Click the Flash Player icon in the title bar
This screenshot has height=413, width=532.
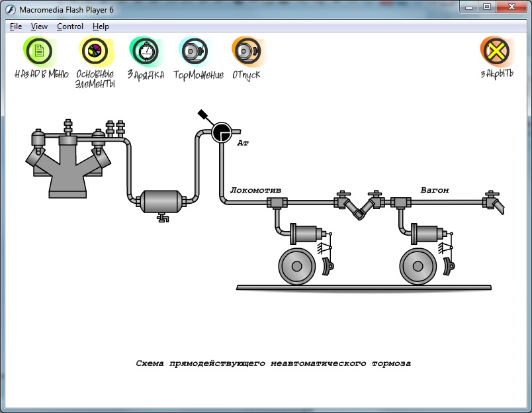11,9
